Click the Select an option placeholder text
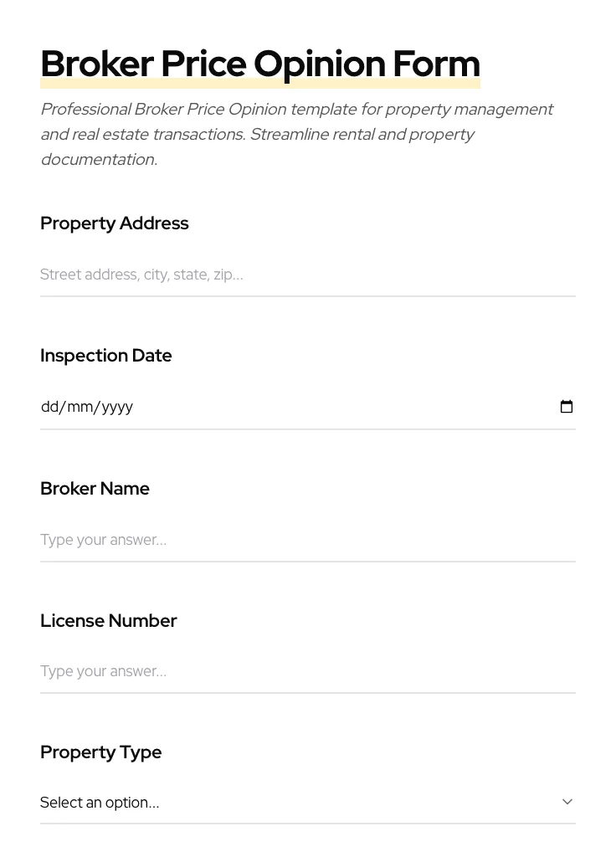Screen dimensions: 616x857 (100, 802)
